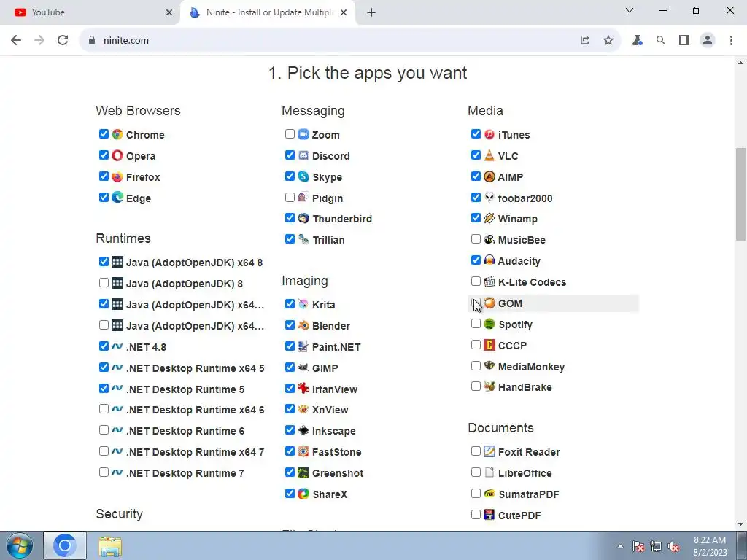Open a new browser tab
747x560 pixels.
click(371, 12)
